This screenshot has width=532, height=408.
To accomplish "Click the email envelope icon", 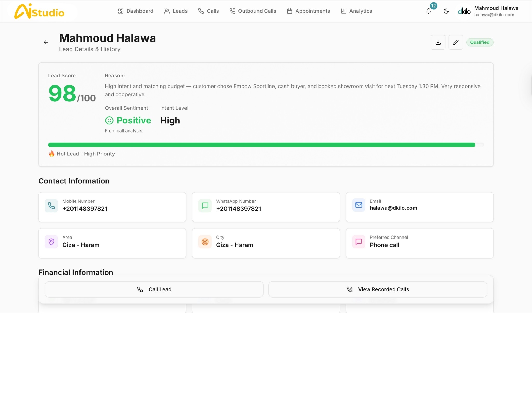I will point(358,205).
